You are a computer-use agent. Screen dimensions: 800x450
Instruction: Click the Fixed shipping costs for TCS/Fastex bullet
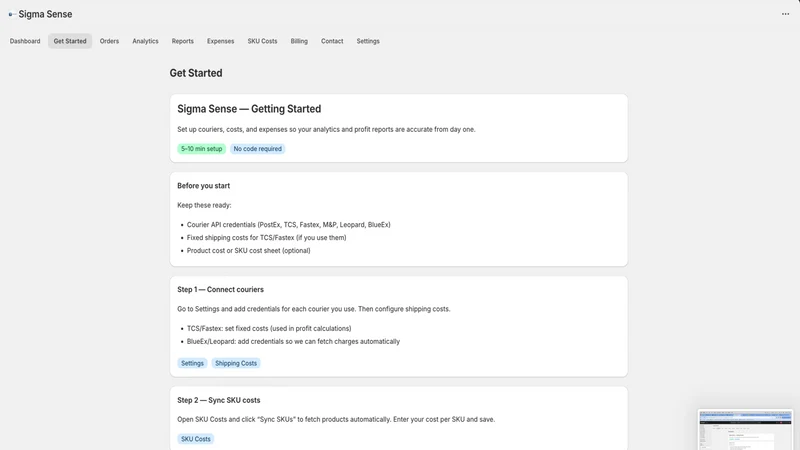[x=266, y=237]
